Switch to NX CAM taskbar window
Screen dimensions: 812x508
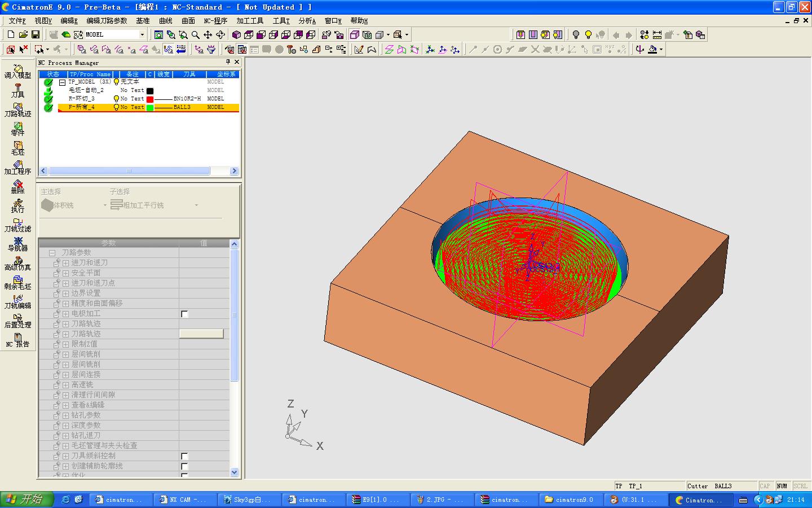pyautogui.click(x=183, y=500)
